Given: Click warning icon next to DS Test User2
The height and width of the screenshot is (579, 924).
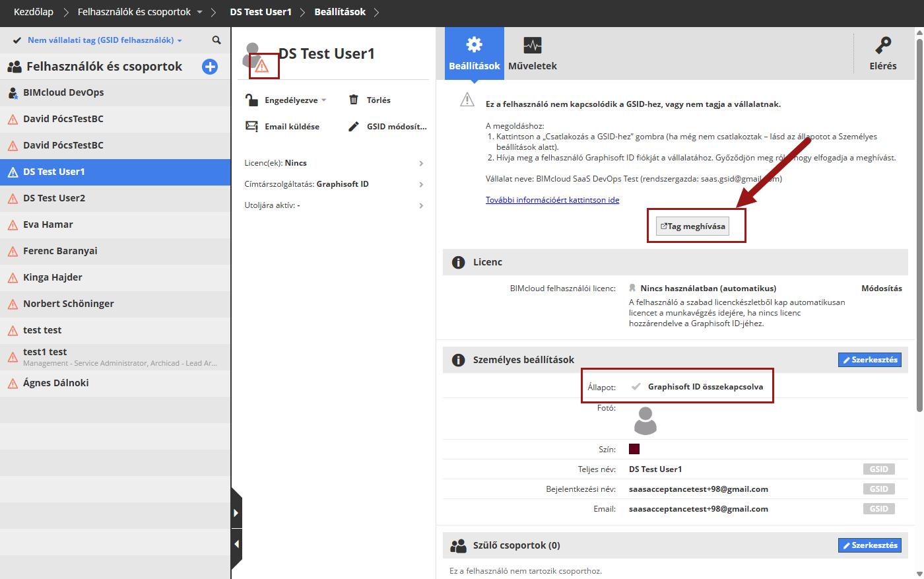Looking at the screenshot, I should coord(13,199).
